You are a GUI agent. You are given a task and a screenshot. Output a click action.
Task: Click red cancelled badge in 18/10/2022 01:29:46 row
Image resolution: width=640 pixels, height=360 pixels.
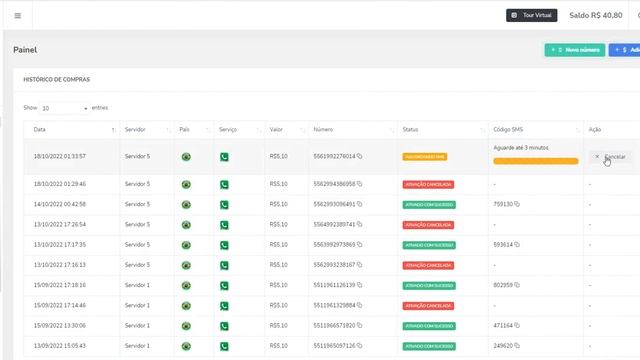pyautogui.click(x=428, y=184)
